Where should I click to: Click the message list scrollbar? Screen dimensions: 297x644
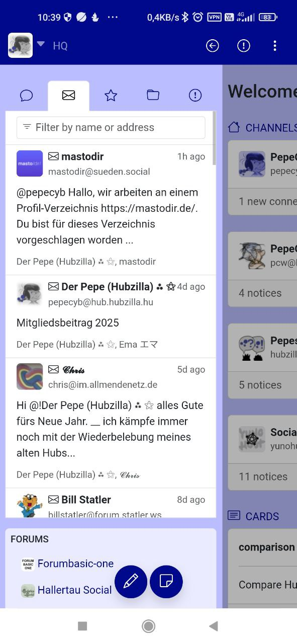click(x=215, y=138)
